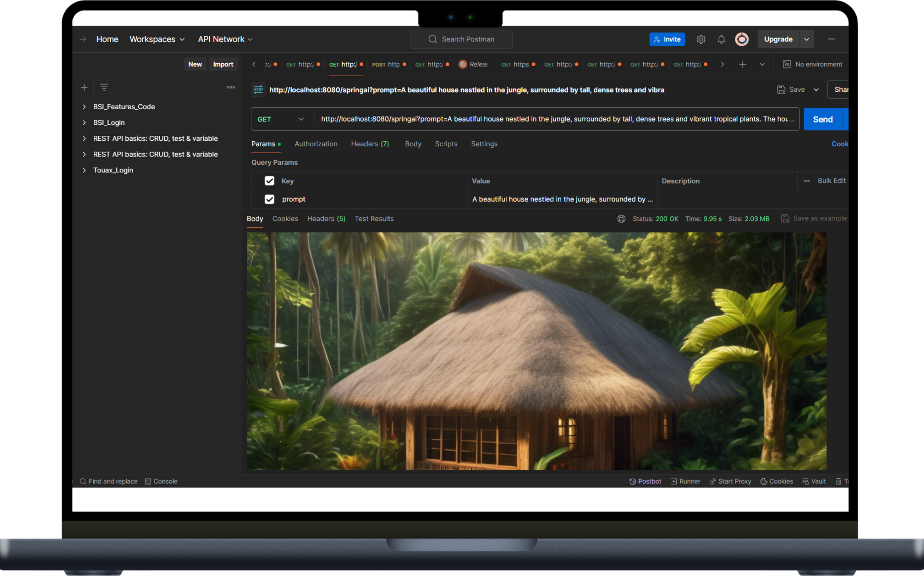924x576 pixels.
Task: Click the Import button
Action: click(x=223, y=64)
